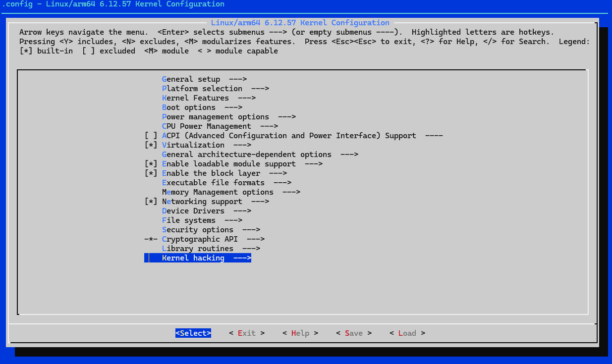The width and height of the screenshot is (612, 364).
Task: Expand arrow next to Memory Management options
Action: pos(291,192)
